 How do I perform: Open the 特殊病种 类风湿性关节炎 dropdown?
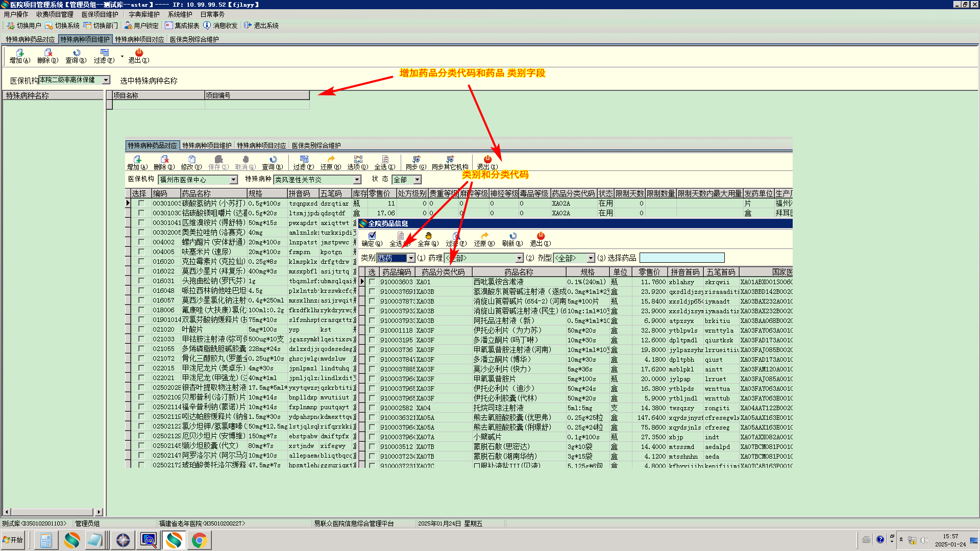point(357,180)
